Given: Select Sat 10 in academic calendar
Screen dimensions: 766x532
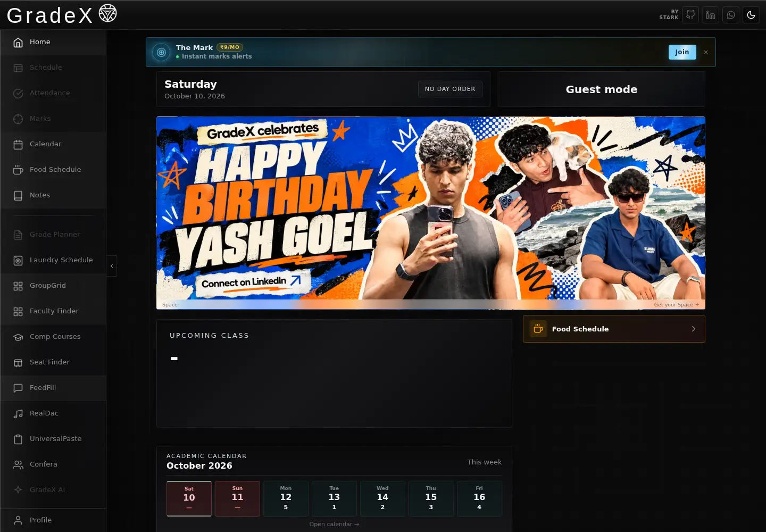Looking at the screenshot, I should (x=189, y=498).
